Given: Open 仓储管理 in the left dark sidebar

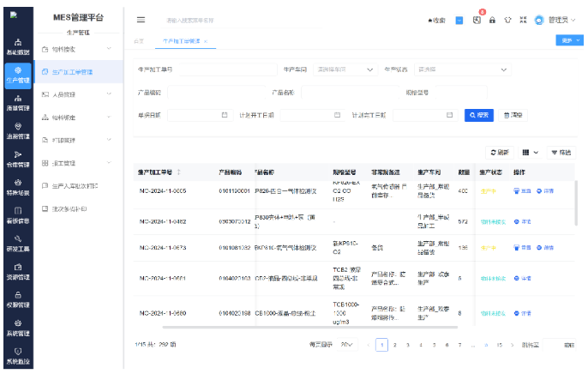Looking at the screenshot, I should (x=18, y=159).
